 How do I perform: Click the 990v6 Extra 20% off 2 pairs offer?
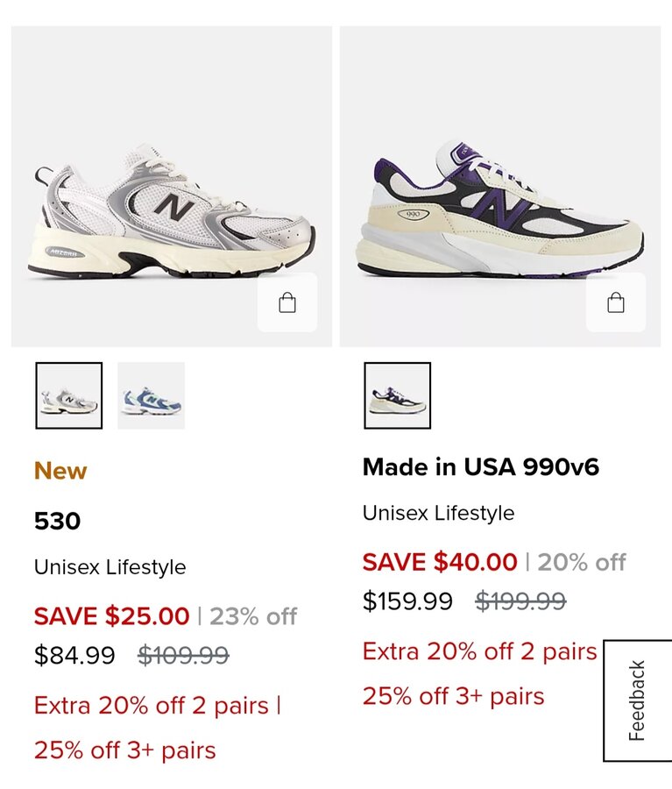(x=479, y=652)
